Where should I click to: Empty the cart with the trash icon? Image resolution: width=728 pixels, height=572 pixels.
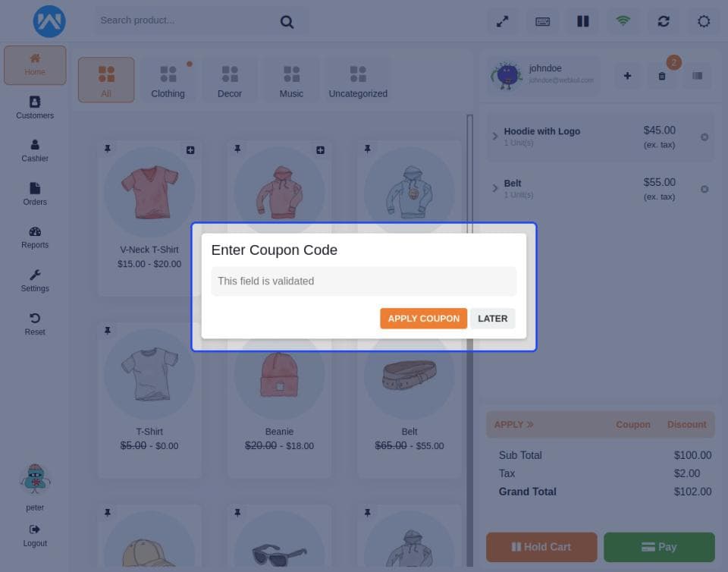(662, 76)
